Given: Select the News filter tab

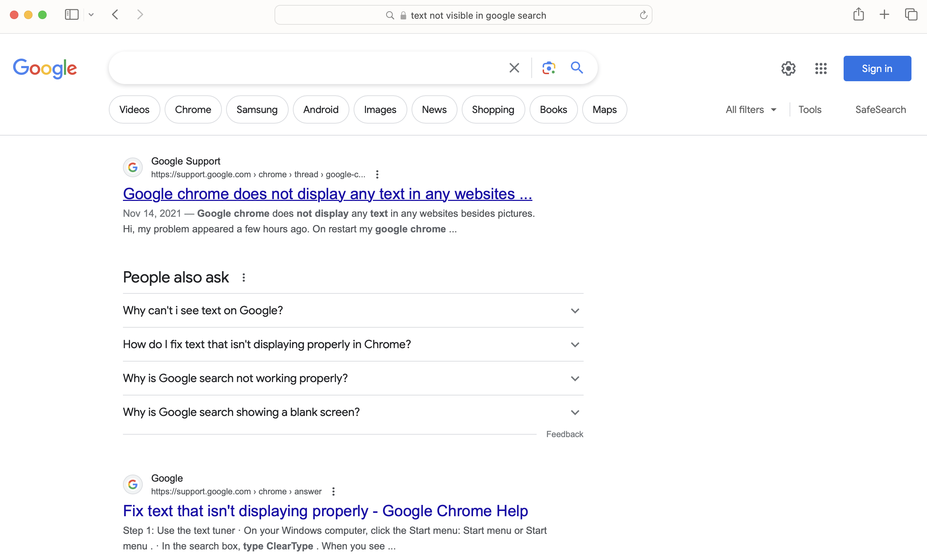Looking at the screenshot, I should (x=434, y=110).
